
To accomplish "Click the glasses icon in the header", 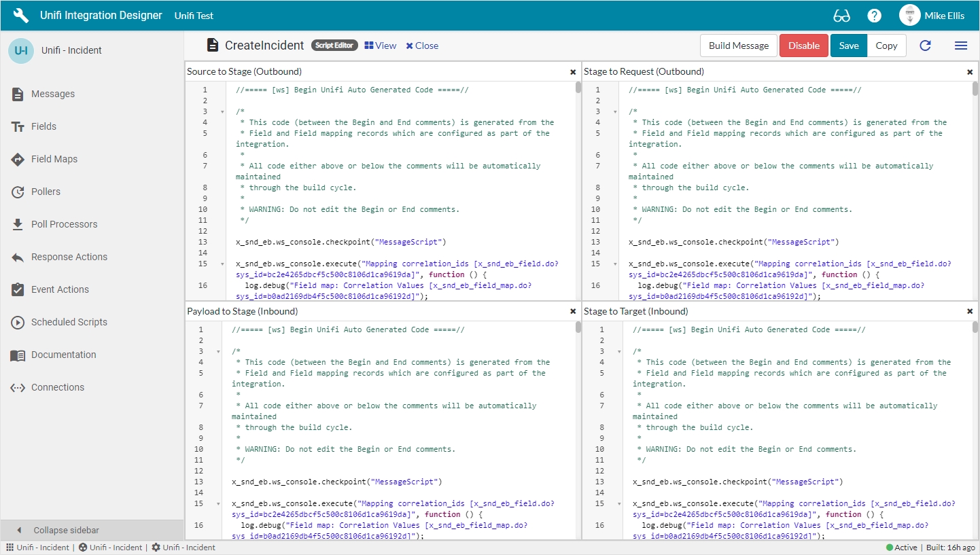I will click(841, 16).
